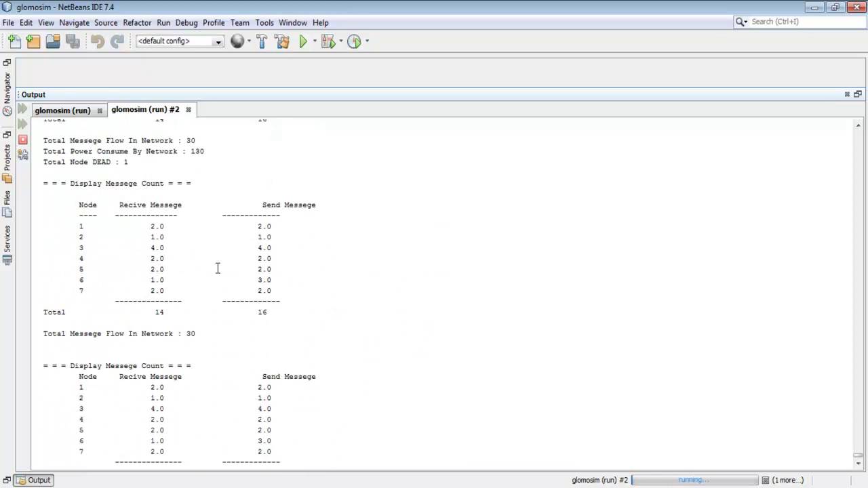Click the red Stop button in Output sidebar
This screenshot has height=488, width=868.
22,140
